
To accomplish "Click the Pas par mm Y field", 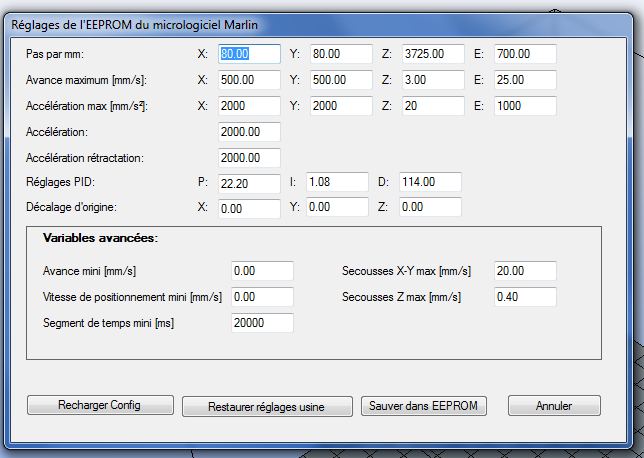I will [341, 54].
